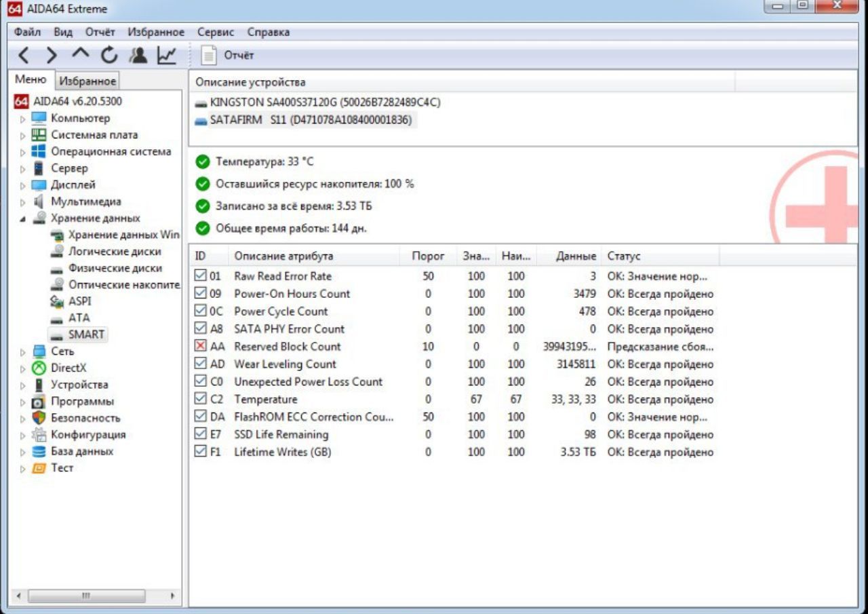868x614 pixels.
Task: Open the Справка menu
Action: pyautogui.click(x=269, y=32)
